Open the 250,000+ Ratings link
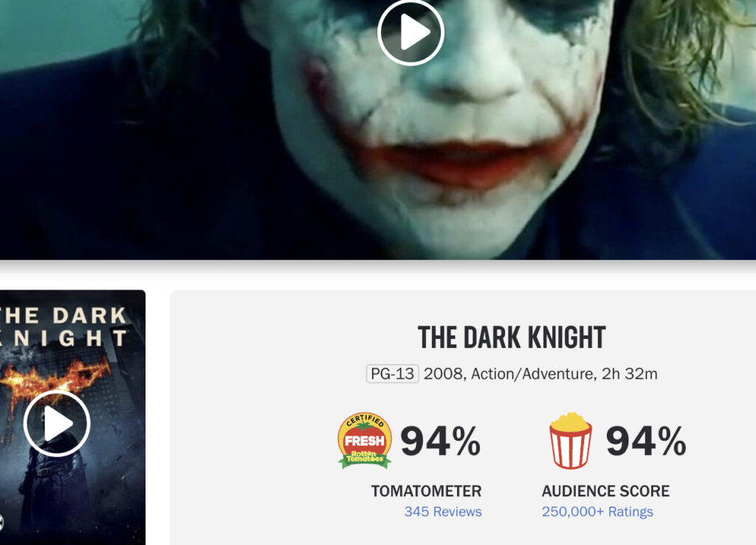This screenshot has width=756, height=545. 597,512
